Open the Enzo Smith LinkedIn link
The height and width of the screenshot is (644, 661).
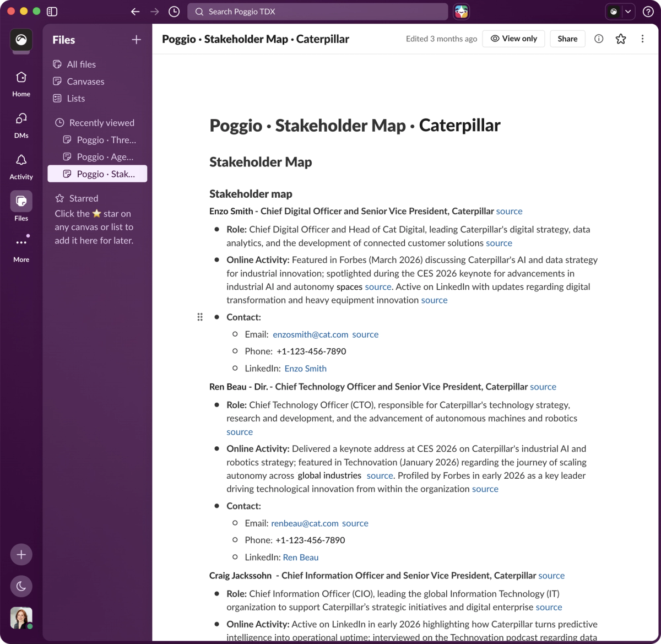click(306, 369)
